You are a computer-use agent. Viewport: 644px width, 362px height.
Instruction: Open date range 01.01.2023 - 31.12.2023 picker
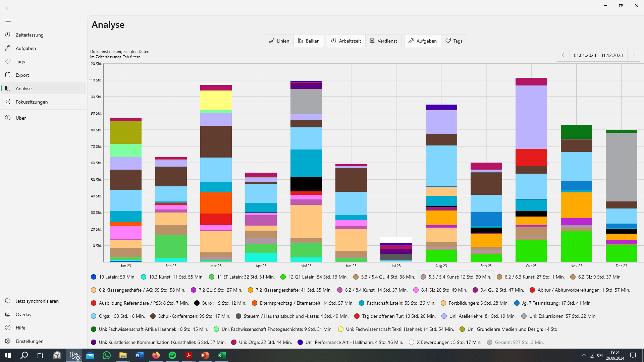tap(598, 55)
